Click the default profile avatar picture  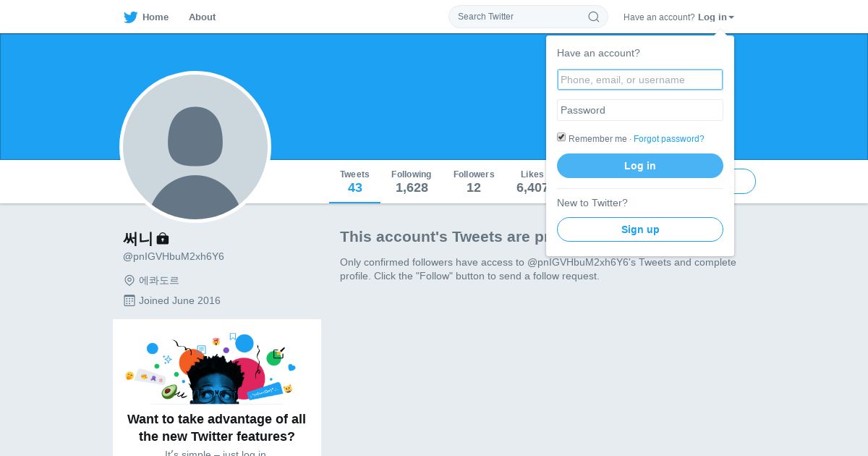(195, 147)
